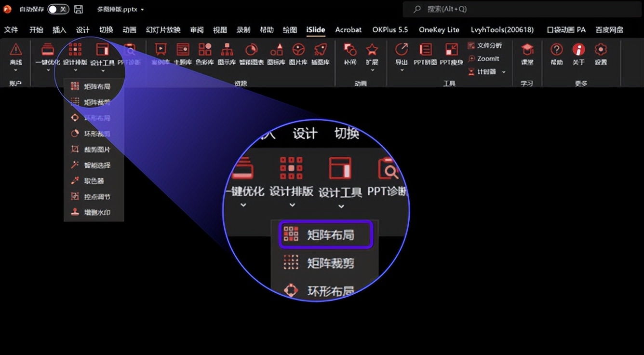Image resolution: width=644 pixels, height=355 pixels.
Task: Click the 智能图表 smart chart icon
Action: pos(251,54)
